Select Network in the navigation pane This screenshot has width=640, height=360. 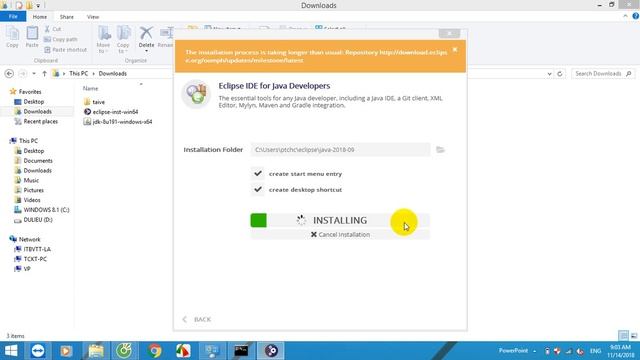tap(29, 239)
